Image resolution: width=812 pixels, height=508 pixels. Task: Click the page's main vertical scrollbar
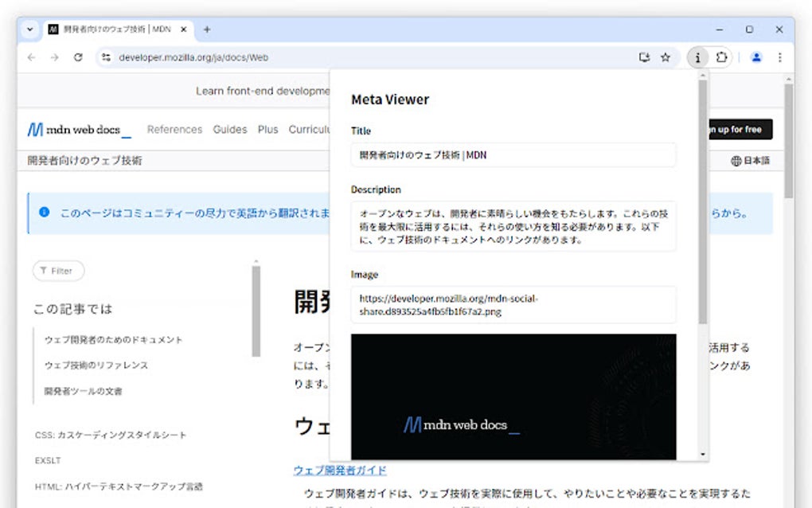(x=789, y=141)
